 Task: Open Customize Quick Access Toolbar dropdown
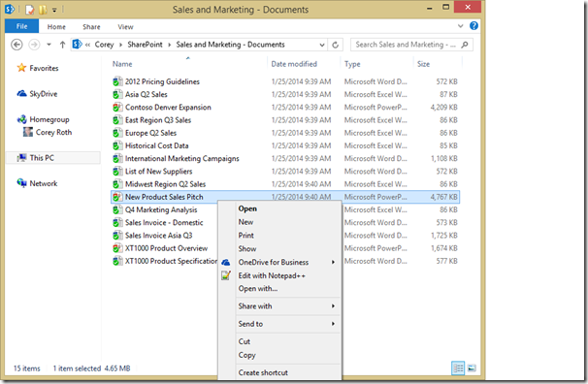click(54, 10)
